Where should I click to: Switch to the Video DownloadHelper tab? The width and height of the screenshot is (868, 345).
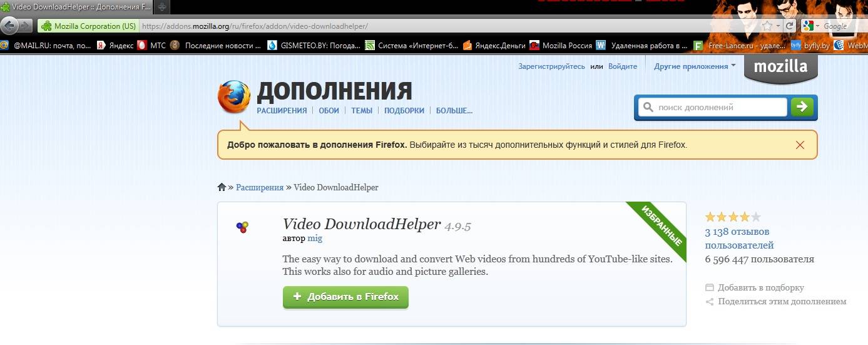pyautogui.click(x=75, y=7)
